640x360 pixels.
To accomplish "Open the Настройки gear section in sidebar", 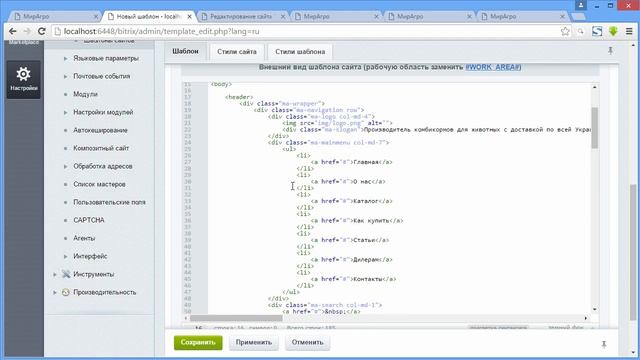I will [23, 80].
